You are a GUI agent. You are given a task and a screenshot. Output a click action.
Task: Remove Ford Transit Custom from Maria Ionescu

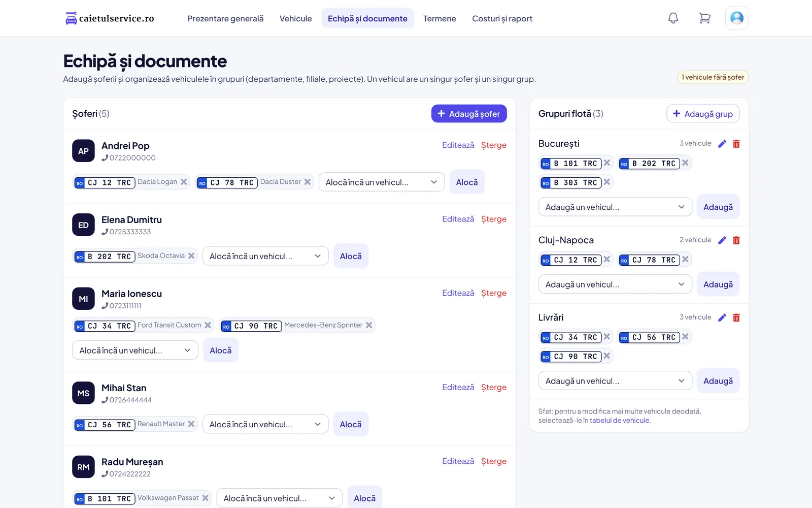(208, 325)
